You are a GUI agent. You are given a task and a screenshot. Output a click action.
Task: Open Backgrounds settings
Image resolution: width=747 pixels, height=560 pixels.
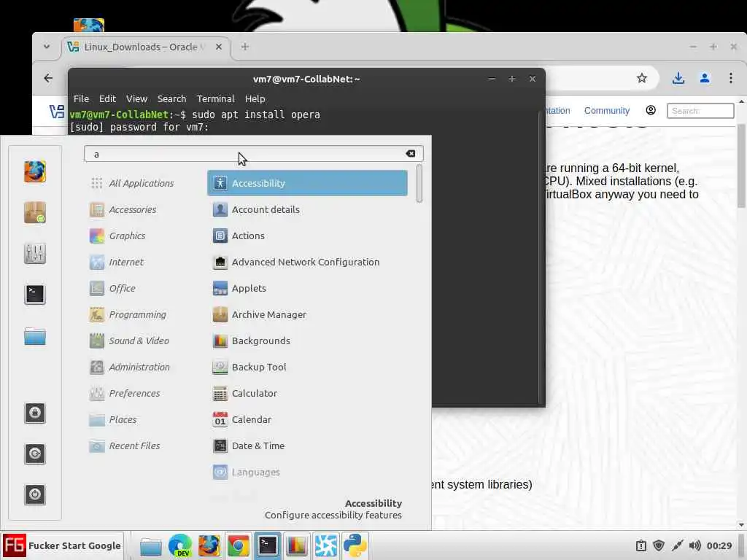click(x=307, y=341)
